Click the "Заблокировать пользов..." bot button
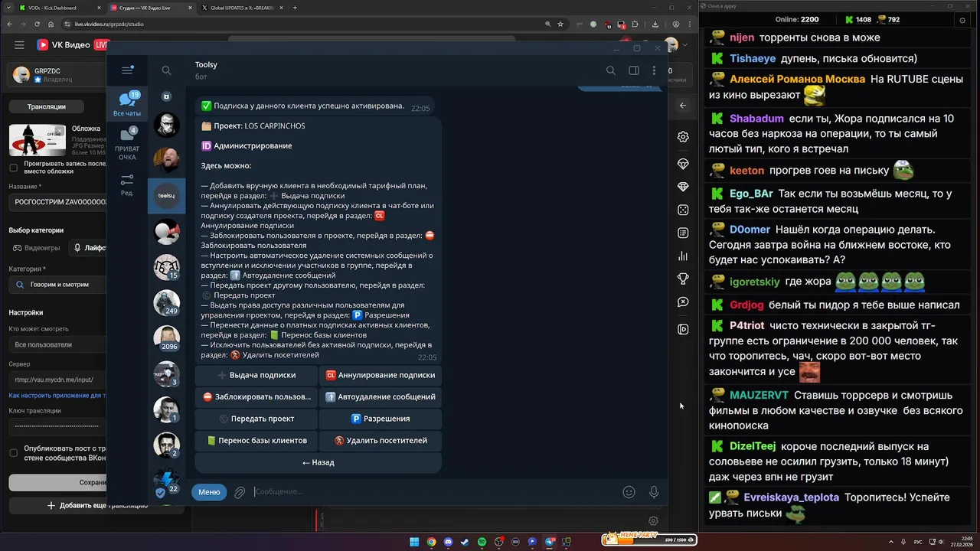 (256, 396)
